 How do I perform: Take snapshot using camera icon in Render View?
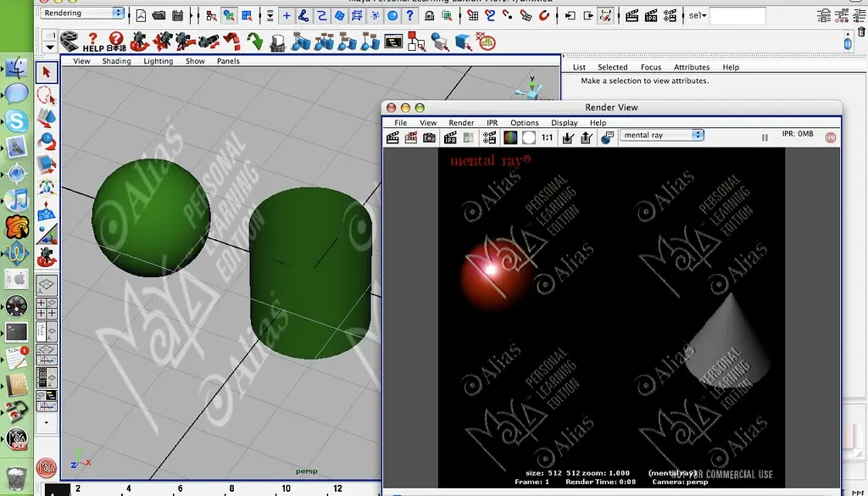pyautogui.click(x=429, y=137)
